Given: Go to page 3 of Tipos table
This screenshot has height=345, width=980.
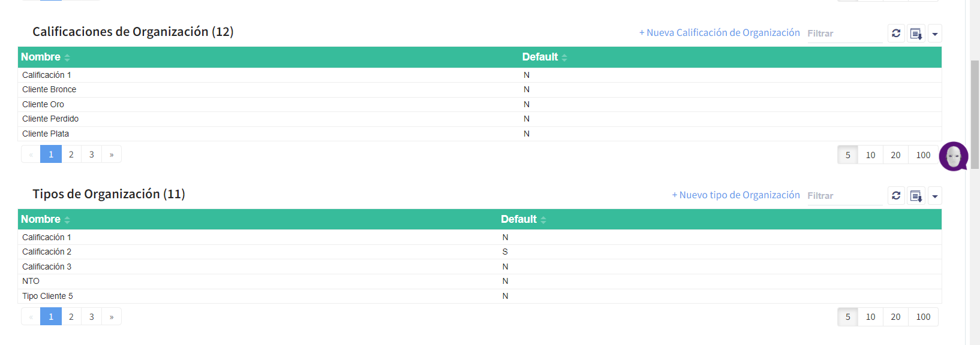Looking at the screenshot, I should coord(92,317).
